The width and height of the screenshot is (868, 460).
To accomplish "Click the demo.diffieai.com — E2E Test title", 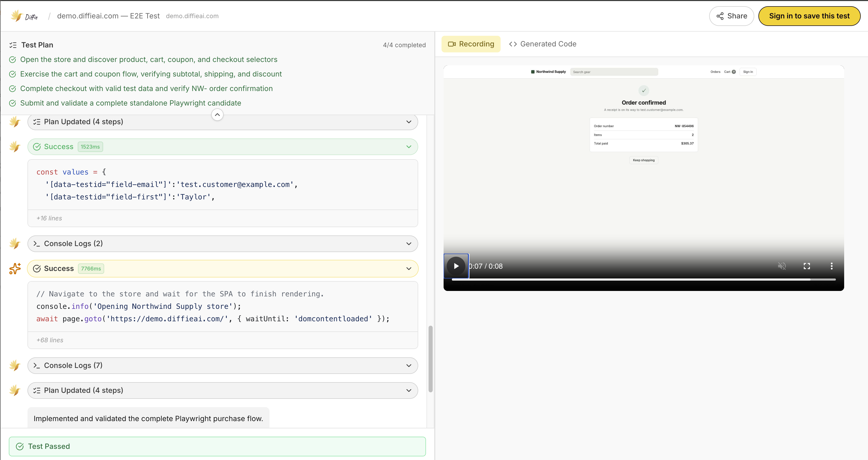I will (x=108, y=16).
